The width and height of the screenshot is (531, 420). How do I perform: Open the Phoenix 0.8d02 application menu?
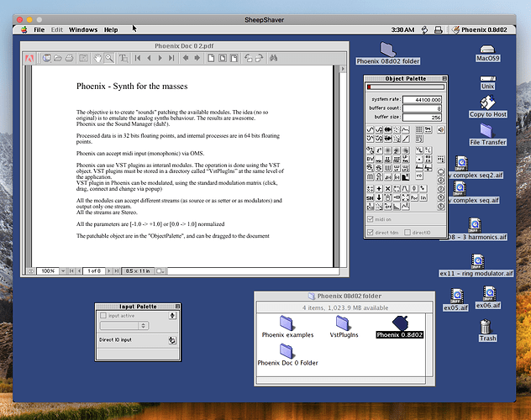481,29
